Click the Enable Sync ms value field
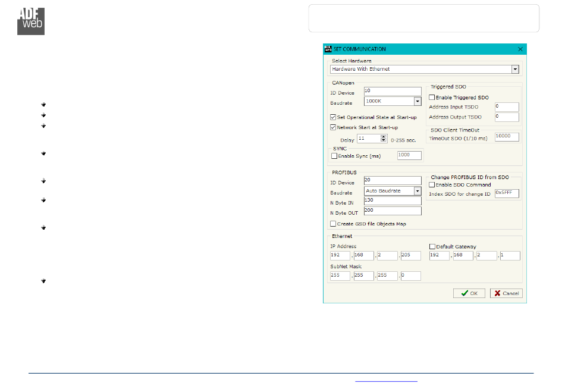Screen dimensions: 565x392 409,155
